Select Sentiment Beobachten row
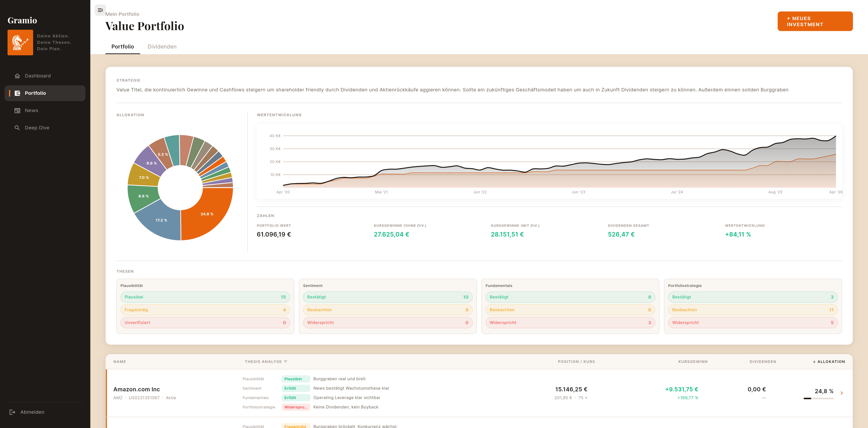This screenshot has width=868, height=428. (388, 310)
